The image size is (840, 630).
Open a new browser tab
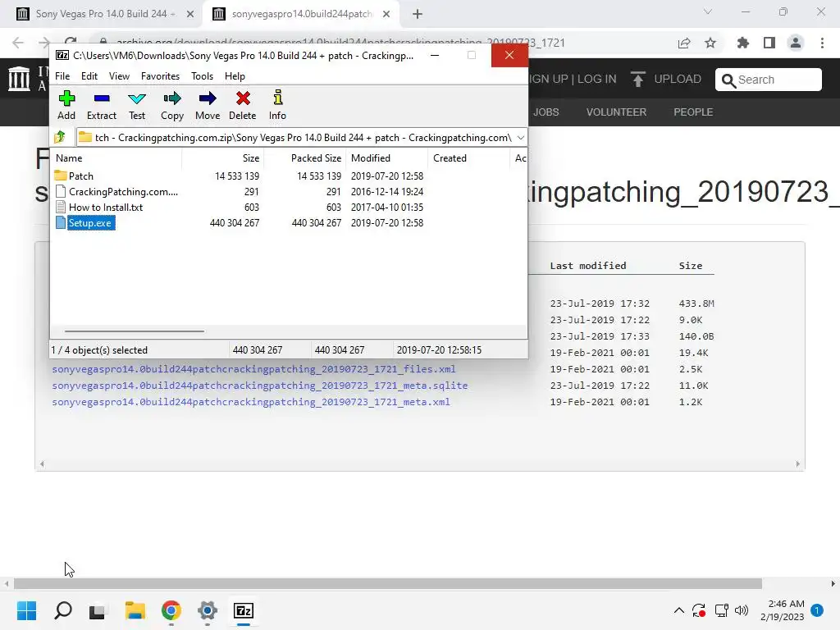(418, 15)
